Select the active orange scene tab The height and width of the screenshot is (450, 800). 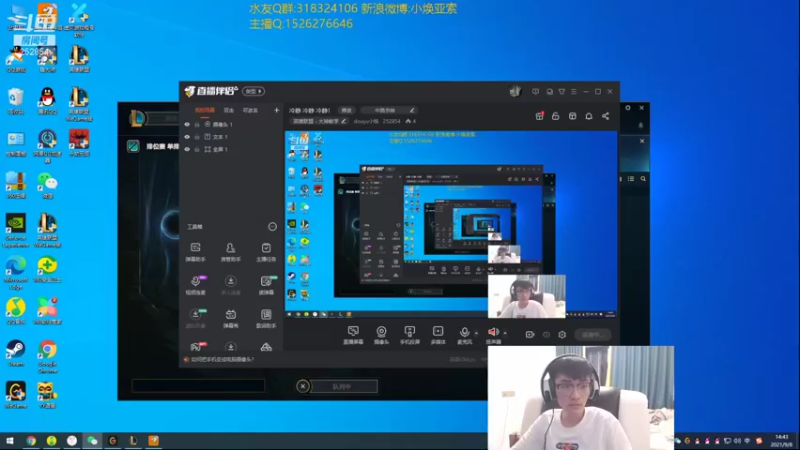click(205, 110)
